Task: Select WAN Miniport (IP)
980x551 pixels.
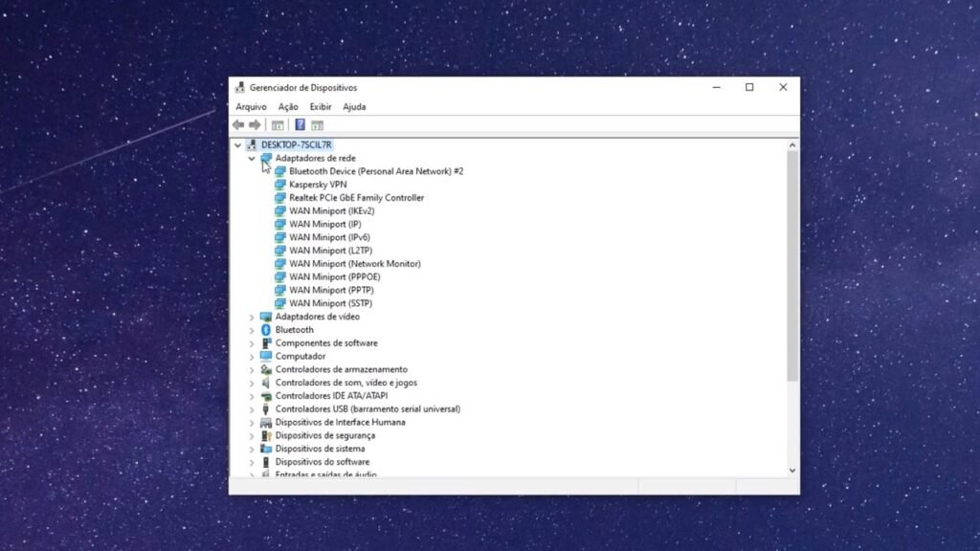Action: [x=325, y=224]
